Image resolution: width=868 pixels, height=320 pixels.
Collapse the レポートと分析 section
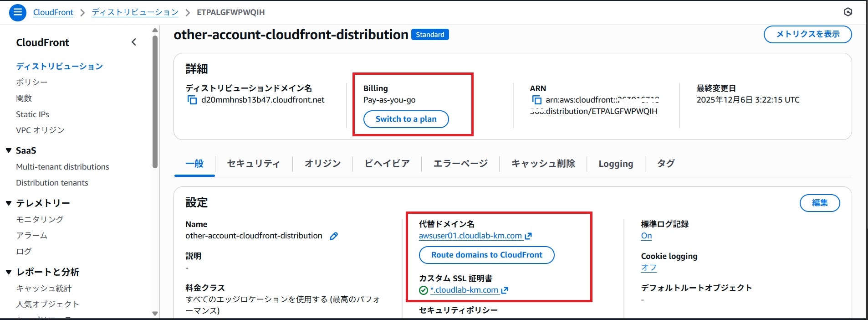[8, 272]
